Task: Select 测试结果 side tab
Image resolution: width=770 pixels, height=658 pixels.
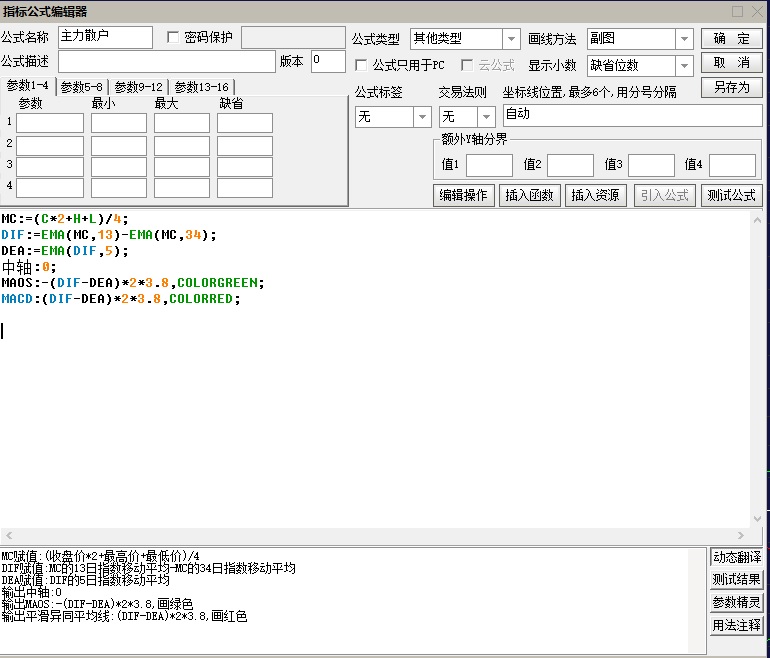Action: click(x=736, y=580)
